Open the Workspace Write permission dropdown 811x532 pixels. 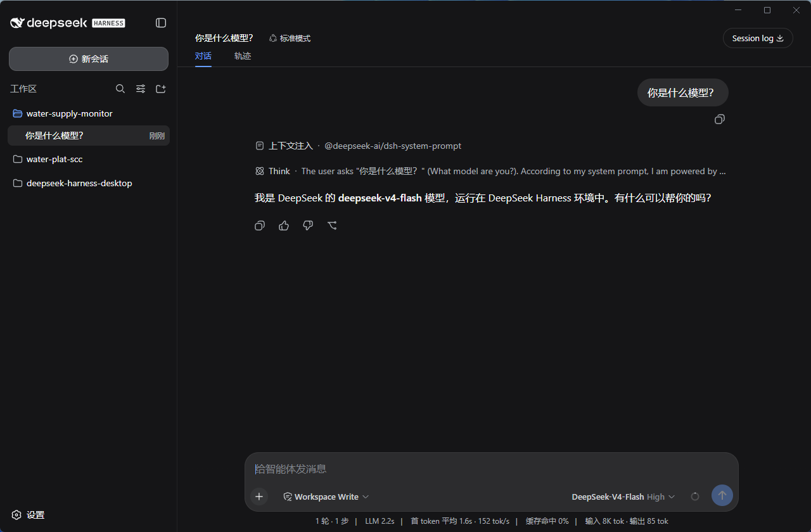(x=326, y=497)
